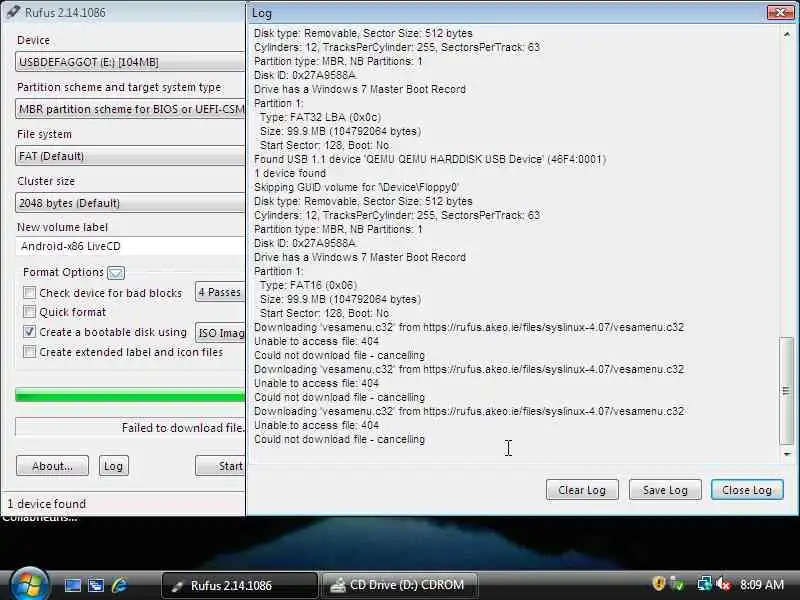The width and height of the screenshot is (800, 600).
Task: Click the log scrollbar thumb
Action: (x=786, y=391)
